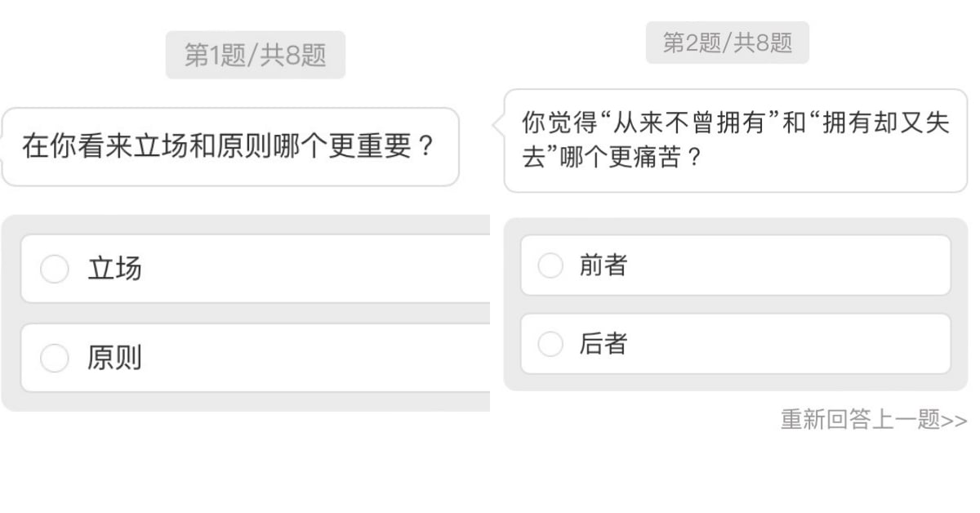
Task: Select the radio circle beside 立场
Action: tap(55, 269)
